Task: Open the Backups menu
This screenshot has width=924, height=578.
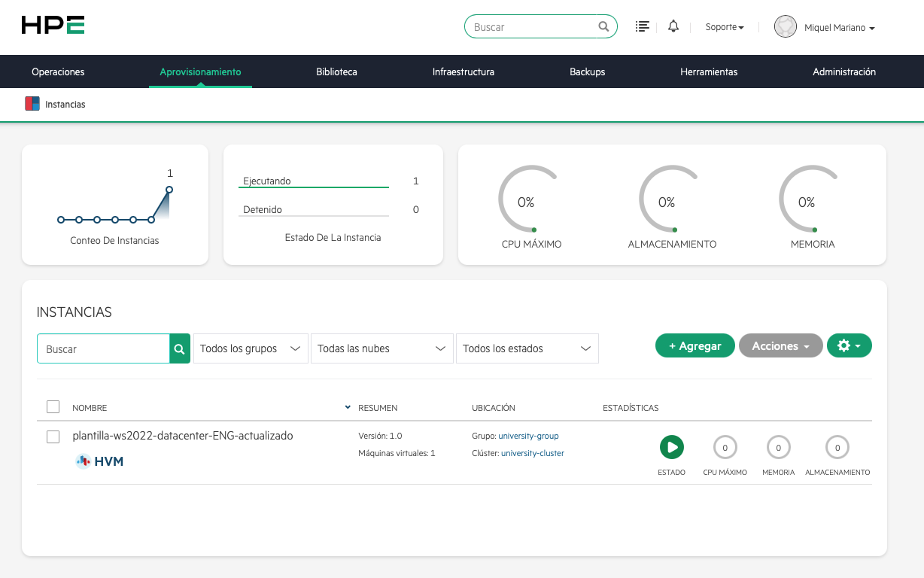Action: (587, 72)
